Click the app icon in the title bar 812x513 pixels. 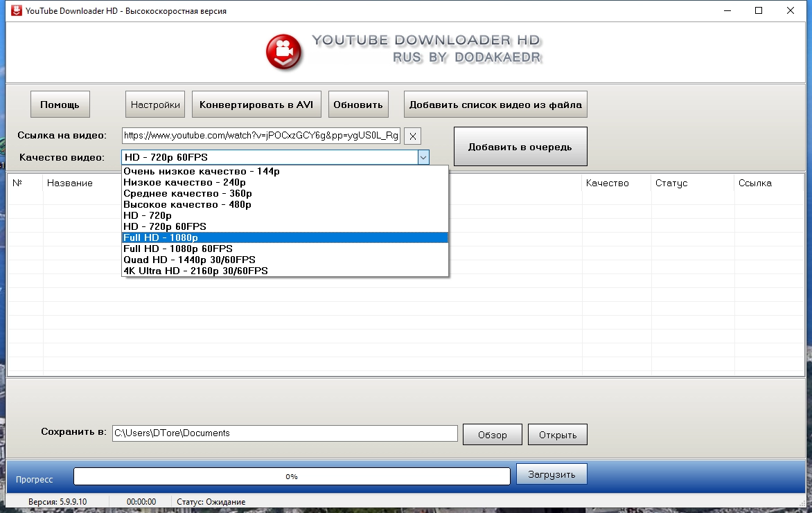click(17, 10)
